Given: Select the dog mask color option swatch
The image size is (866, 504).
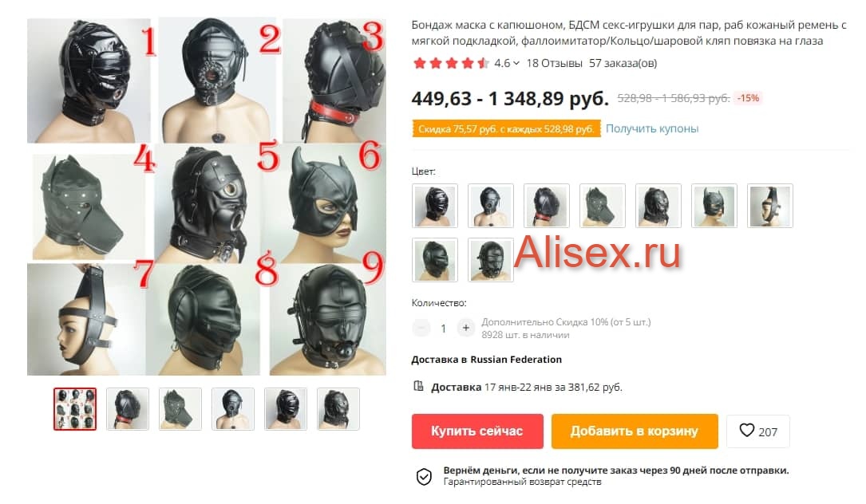Looking at the screenshot, I should click(x=603, y=206).
